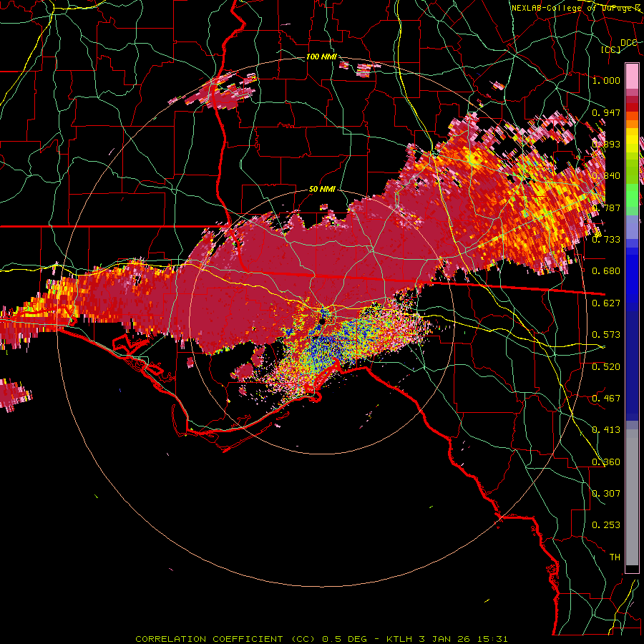Select the 0.573 legend value

point(606,335)
